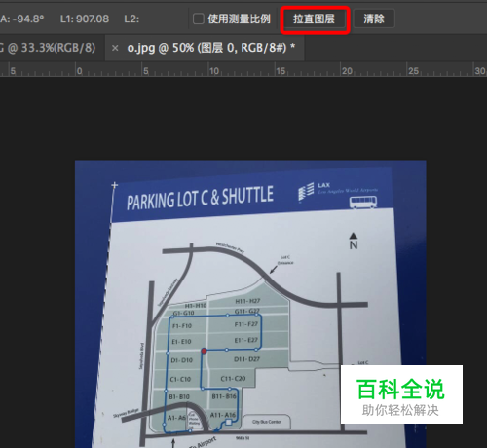Viewport: 487px width, 448px height.
Task: Click the 拉直图层 (Straighten Layer) button
Action: [315, 19]
